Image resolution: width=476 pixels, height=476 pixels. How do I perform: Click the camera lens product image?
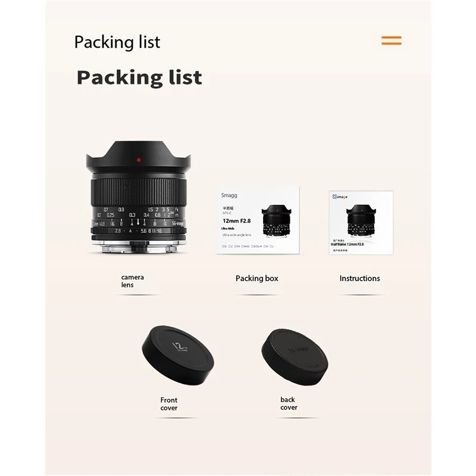point(139,197)
